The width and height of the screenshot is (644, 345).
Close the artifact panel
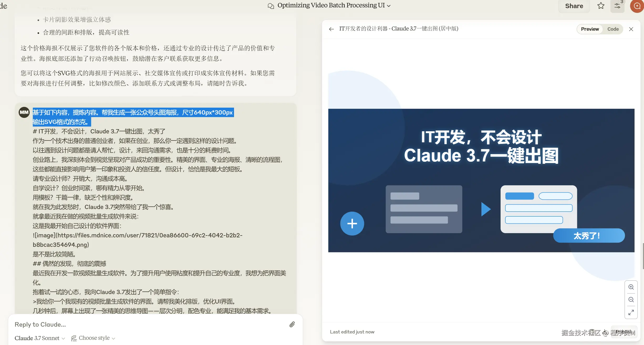[x=631, y=29]
